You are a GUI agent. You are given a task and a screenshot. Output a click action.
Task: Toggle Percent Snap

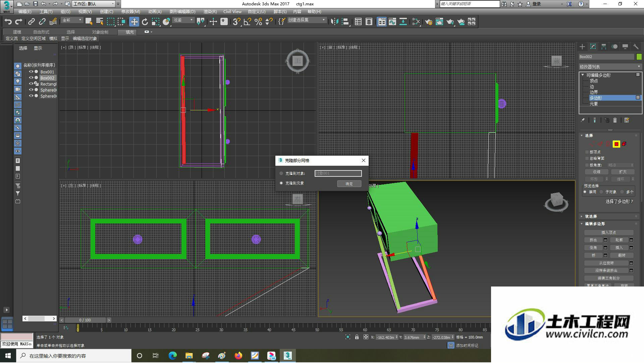pyautogui.click(x=258, y=22)
